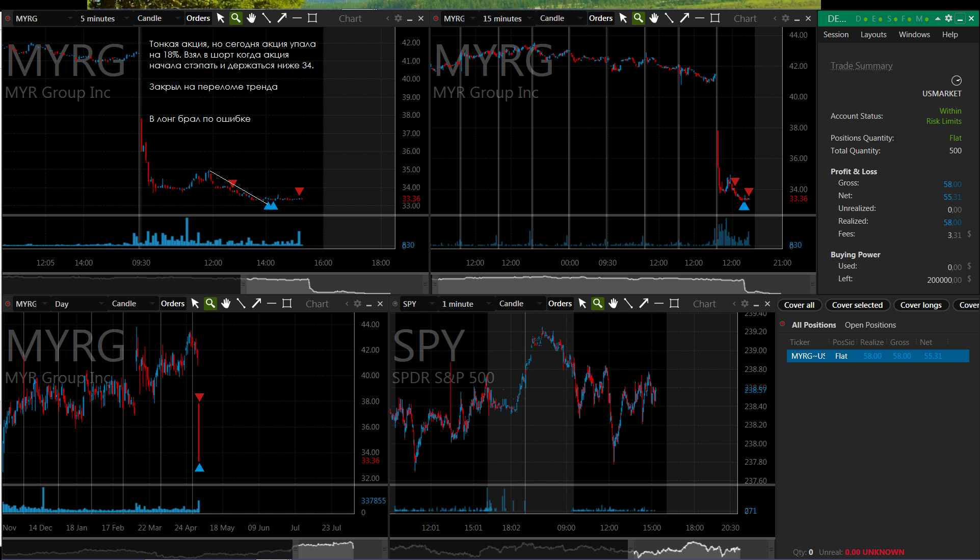Open the Trade Summary link
The image size is (980, 560).
(x=861, y=66)
